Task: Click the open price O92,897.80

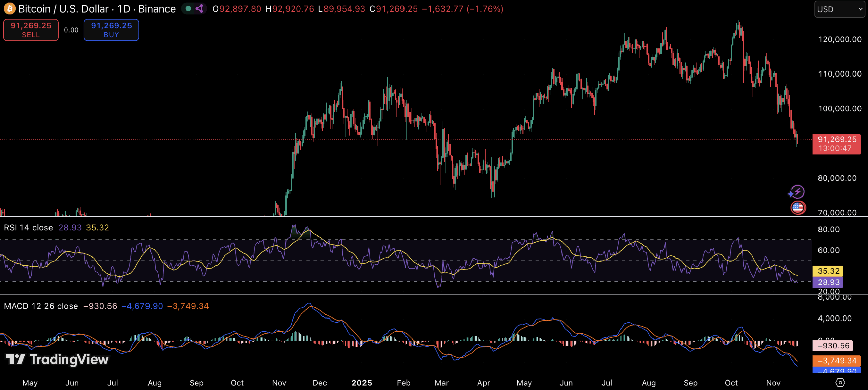Action: [237, 9]
